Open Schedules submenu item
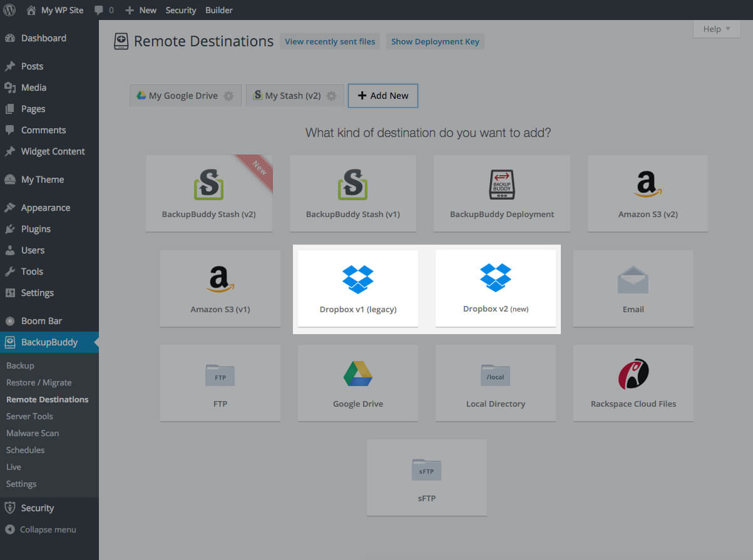753x560 pixels. [x=25, y=450]
